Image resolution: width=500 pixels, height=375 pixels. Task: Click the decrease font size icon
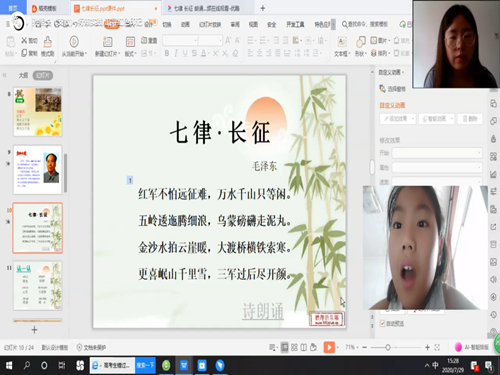click(237, 41)
